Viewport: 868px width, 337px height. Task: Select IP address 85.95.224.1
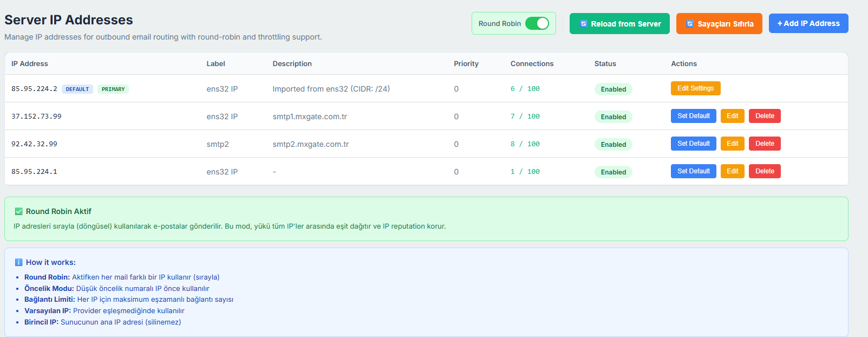coord(34,172)
